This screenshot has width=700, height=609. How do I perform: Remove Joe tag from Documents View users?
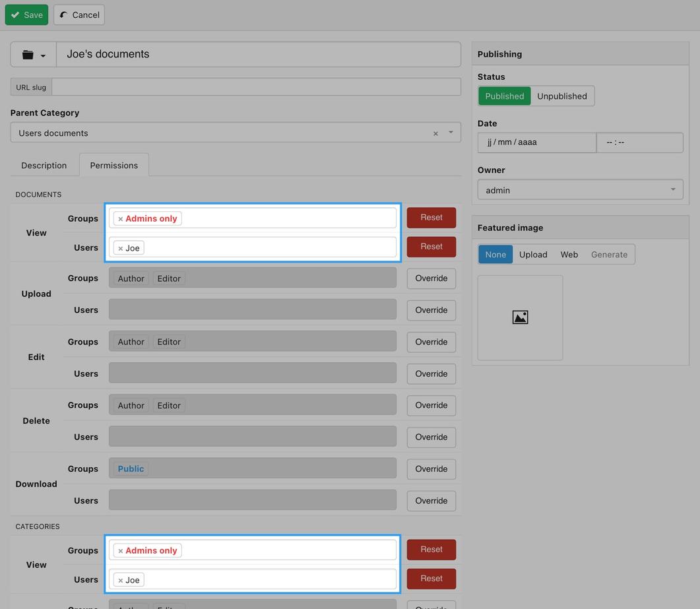point(121,249)
